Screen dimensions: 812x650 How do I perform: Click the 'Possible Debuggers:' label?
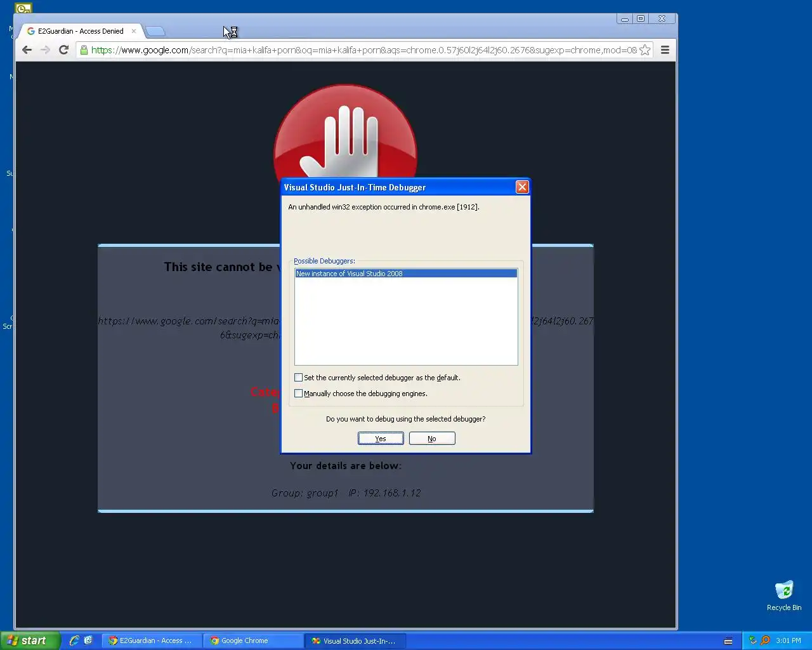coord(324,261)
